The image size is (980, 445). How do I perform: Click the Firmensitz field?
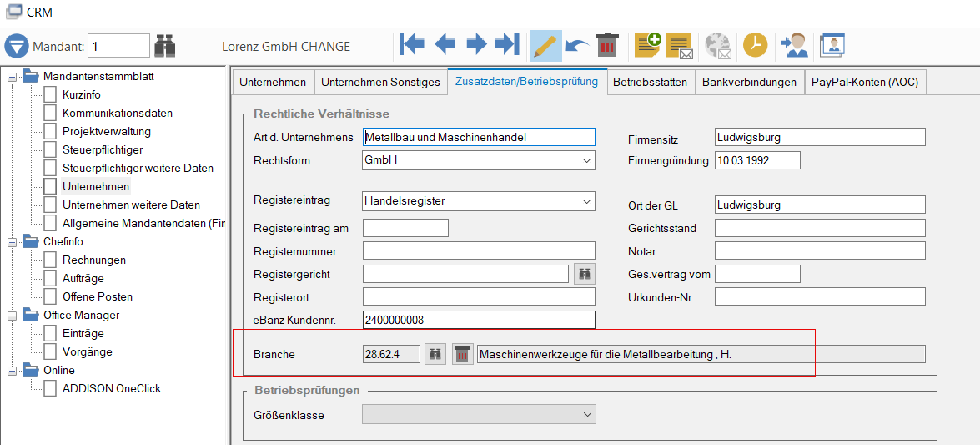coord(820,137)
